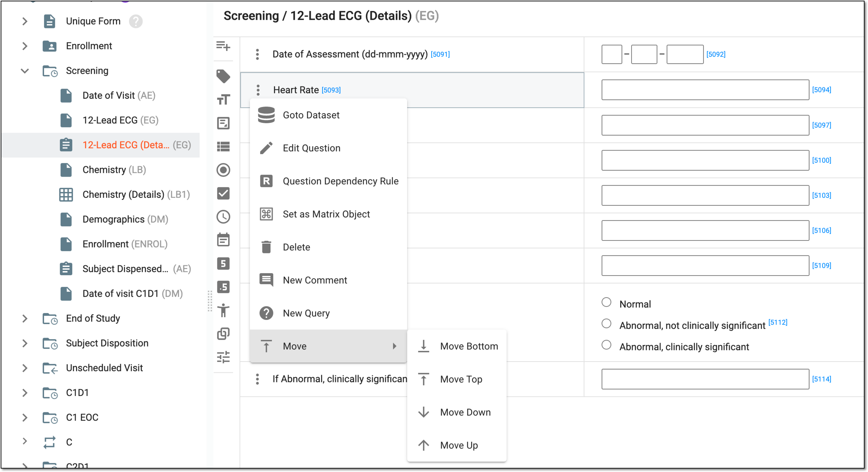868x472 pixels.
Task: Select the Normal radio button
Action: tap(607, 302)
